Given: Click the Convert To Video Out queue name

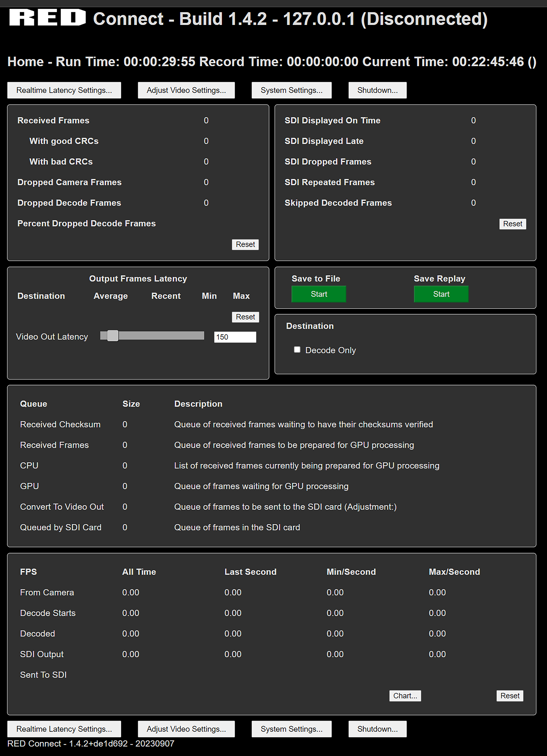Looking at the screenshot, I should (x=62, y=507).
